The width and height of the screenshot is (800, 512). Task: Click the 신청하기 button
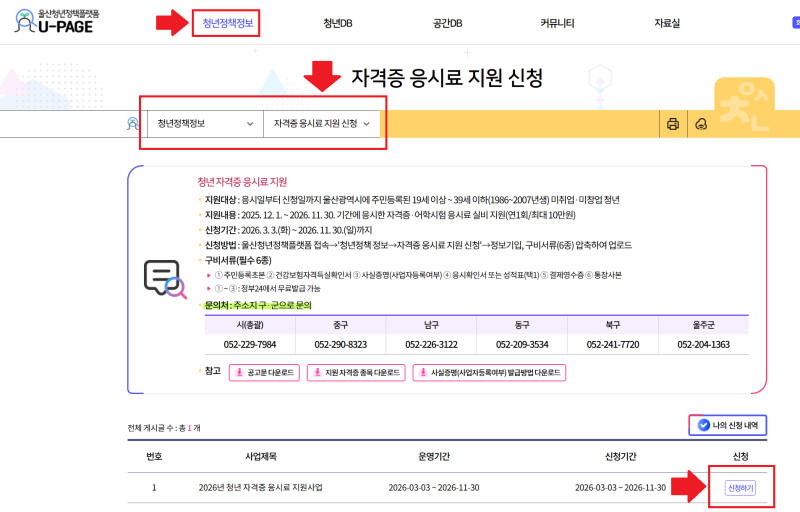click(740, 488)
